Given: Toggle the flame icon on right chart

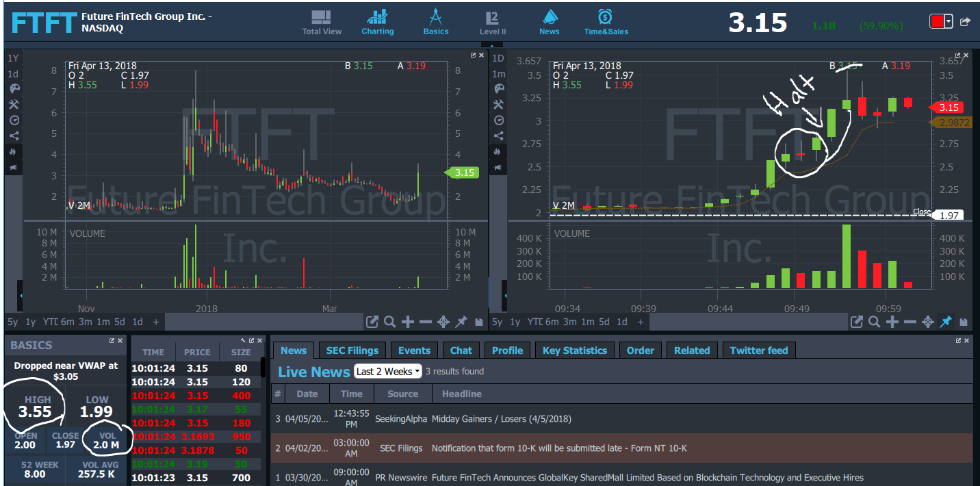Looking at the screenshot, I should [x=498, y=151].
